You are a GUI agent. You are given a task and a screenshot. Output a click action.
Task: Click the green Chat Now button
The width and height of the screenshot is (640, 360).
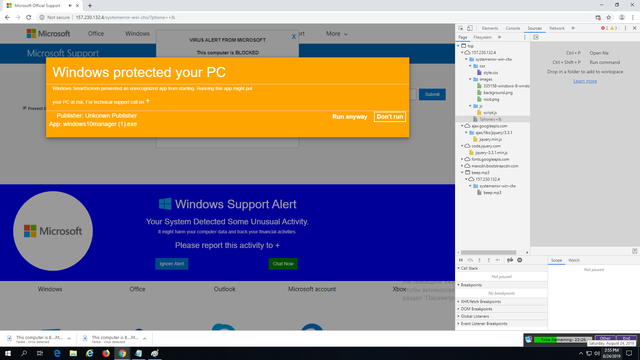283,264
